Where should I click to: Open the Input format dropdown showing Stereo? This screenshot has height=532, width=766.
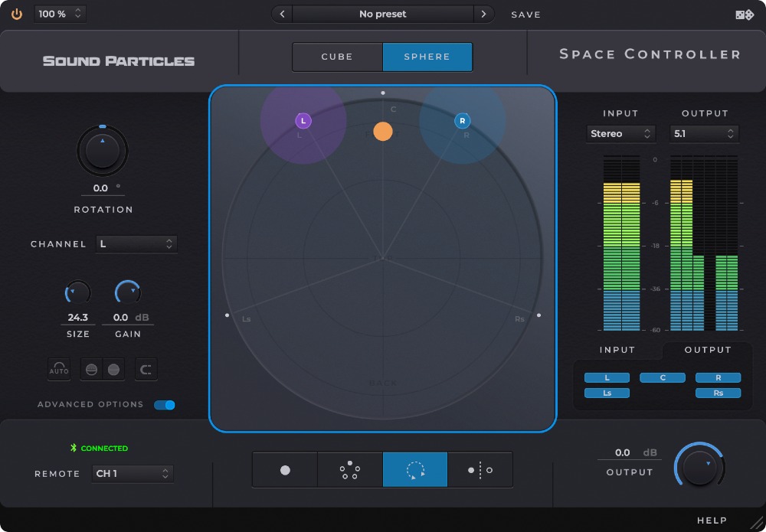point(621,133)
